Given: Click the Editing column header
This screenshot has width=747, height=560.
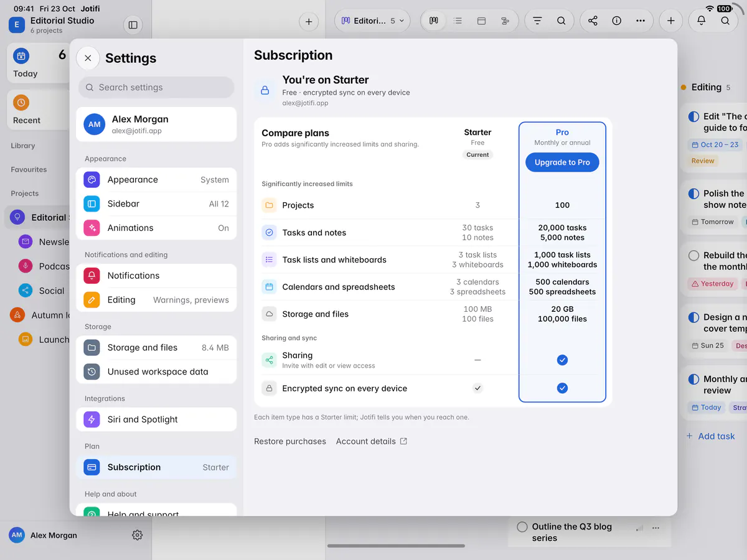Looking at the screenshot, I should [706, 87].
